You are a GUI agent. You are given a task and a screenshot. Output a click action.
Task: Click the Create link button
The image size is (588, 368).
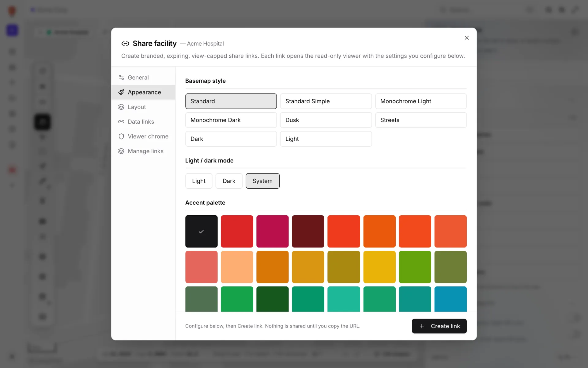(x=439, y=326)
